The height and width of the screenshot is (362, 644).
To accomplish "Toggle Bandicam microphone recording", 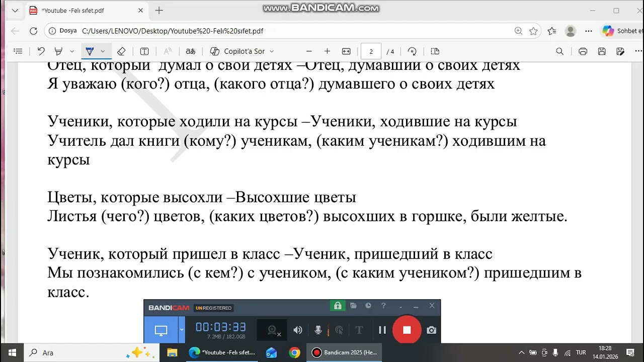I will (318, 330).
